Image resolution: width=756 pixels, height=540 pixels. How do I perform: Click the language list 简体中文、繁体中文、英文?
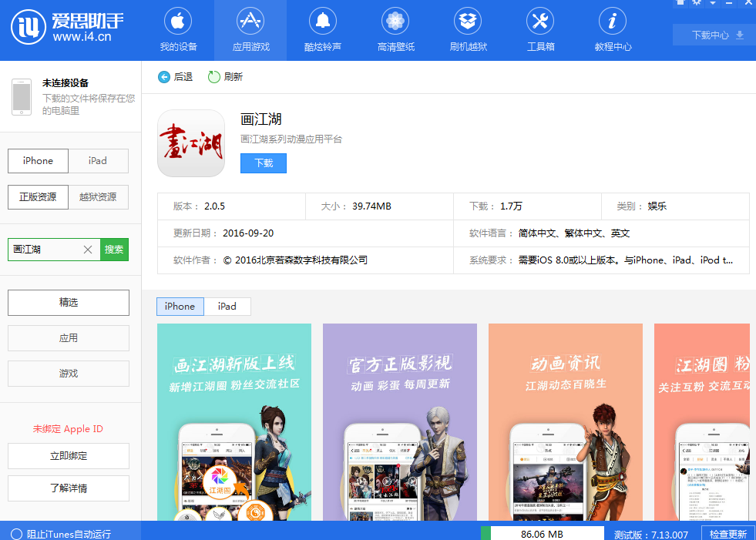[574, 233]
